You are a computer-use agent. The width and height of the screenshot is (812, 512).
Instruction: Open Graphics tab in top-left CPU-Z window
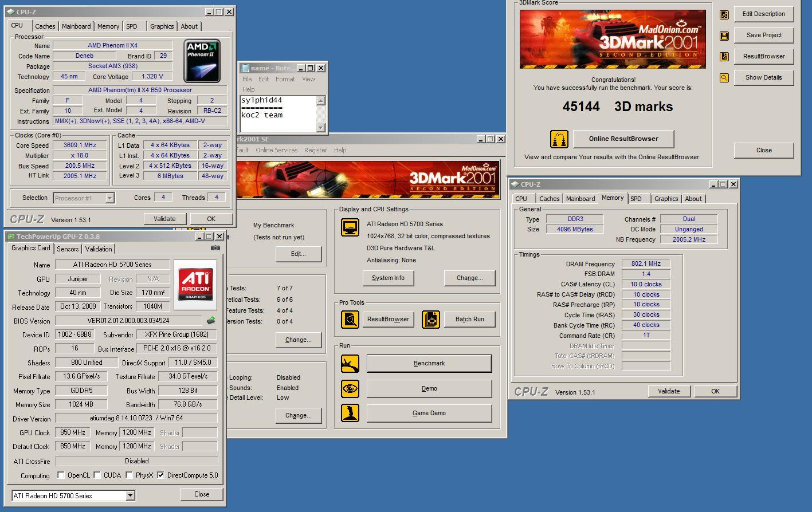[x=162, y=26]
